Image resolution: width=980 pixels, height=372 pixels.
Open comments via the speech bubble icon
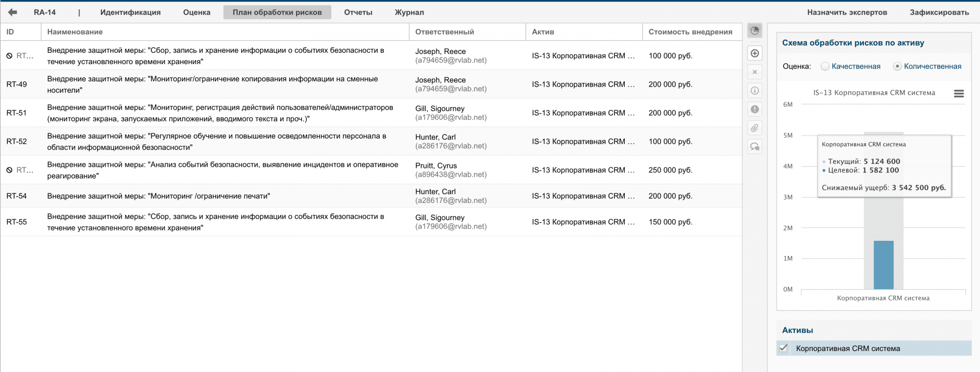tap(755, 146)
